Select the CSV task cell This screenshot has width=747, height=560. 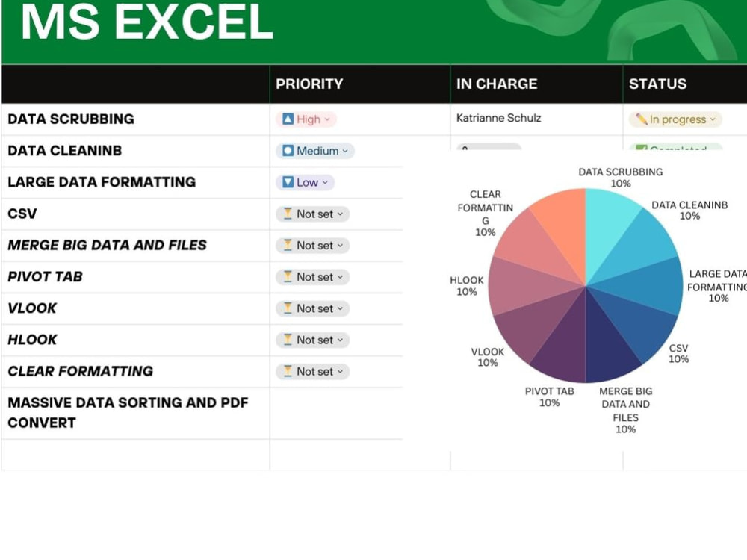coord(136,214)
